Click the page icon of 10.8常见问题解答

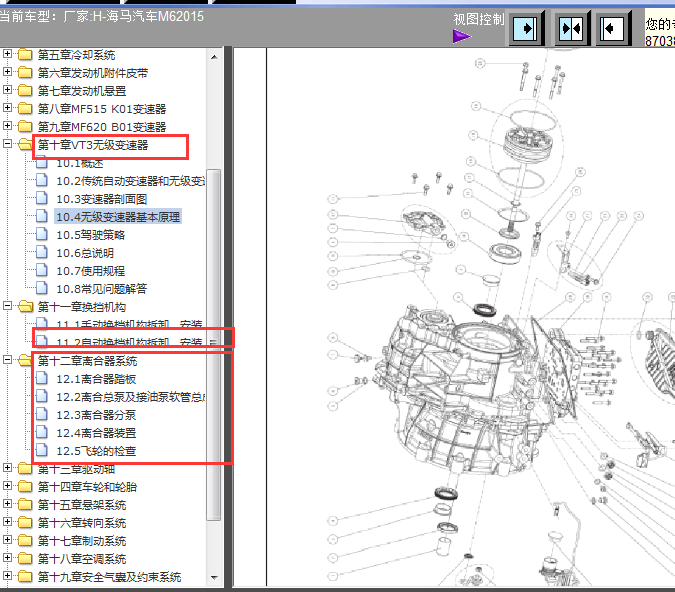click(x=42, y=288)
